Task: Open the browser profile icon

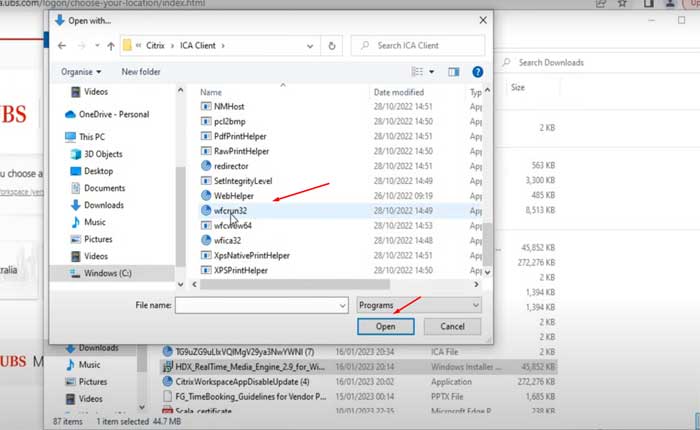Action: pos(670,4)
